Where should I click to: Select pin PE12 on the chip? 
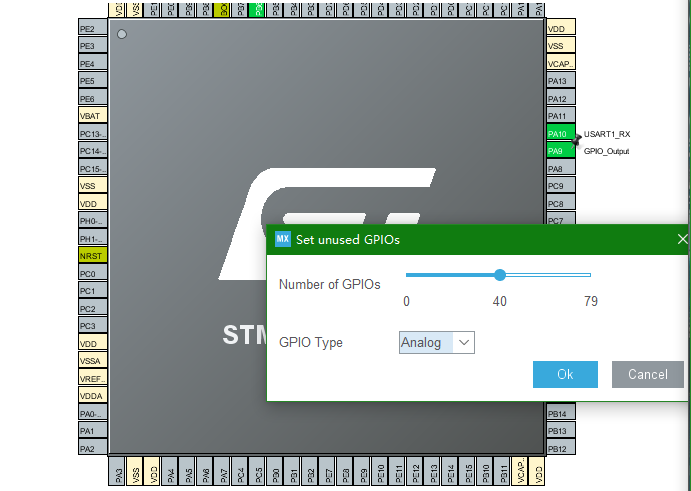point(414,471)
